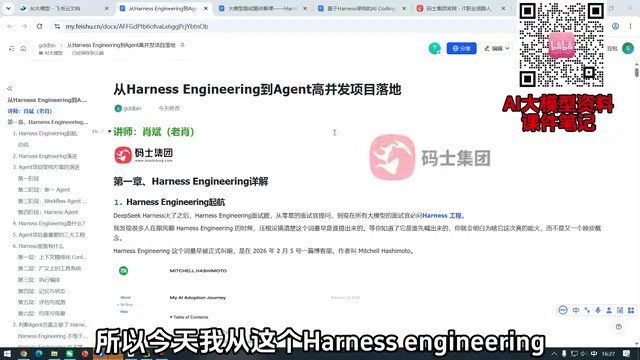Select 第三阶段: Workflow Agent in outline

click(52, 201)
